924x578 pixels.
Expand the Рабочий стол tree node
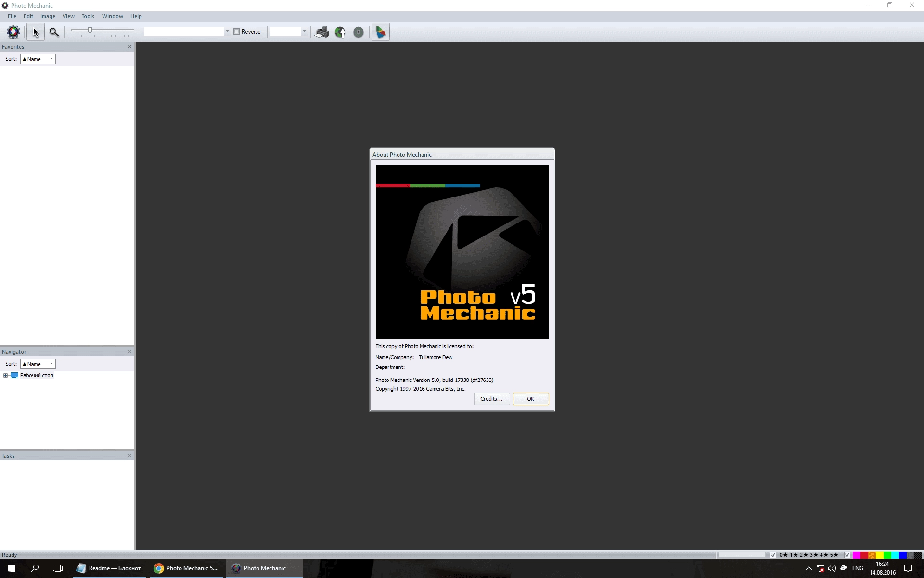point(6,376)
